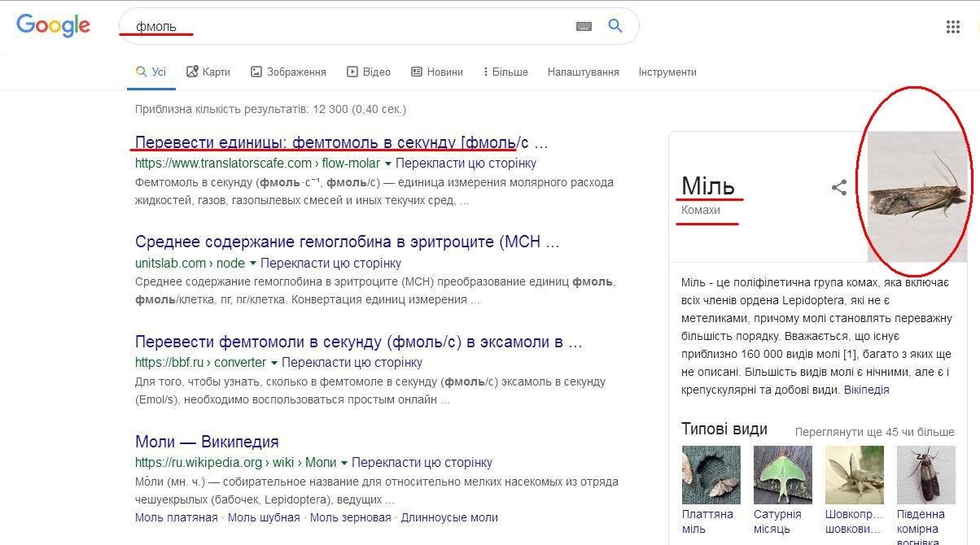The width and height of the screenshot is (980, 545).
Task: Expand dropdown arrow next to translatorscafe.com URL
Action: (x=388, y=163)
